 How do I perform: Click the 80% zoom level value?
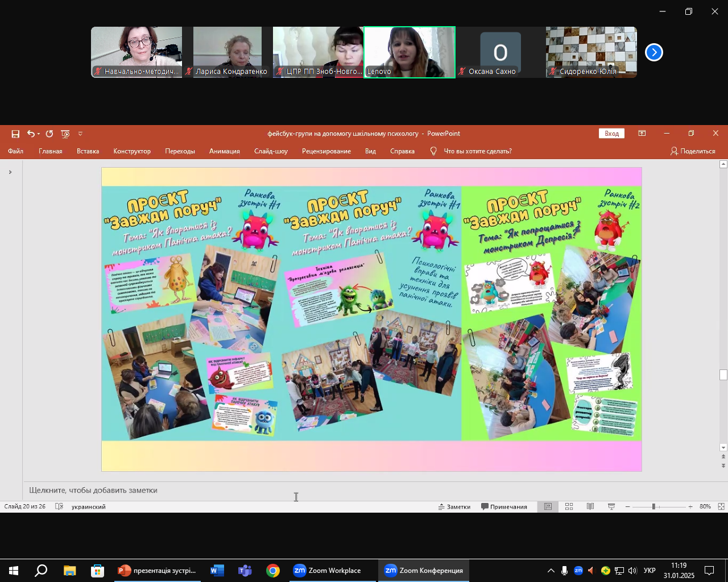coord(705,507)
